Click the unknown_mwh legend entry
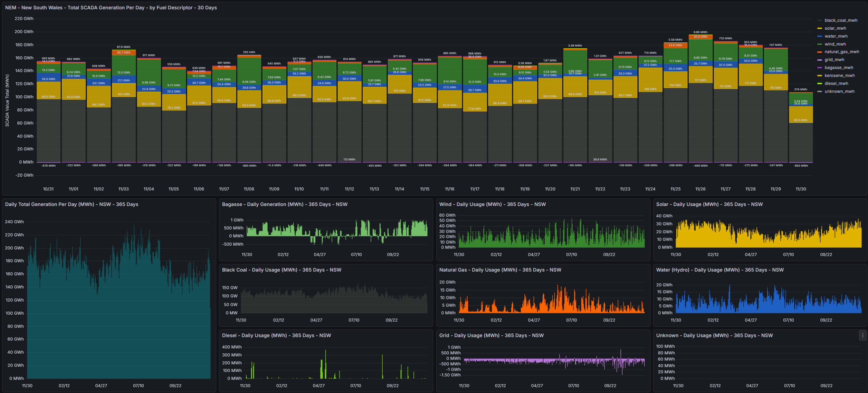The height and width of the screenshot is (393, 868). [839, 91]
